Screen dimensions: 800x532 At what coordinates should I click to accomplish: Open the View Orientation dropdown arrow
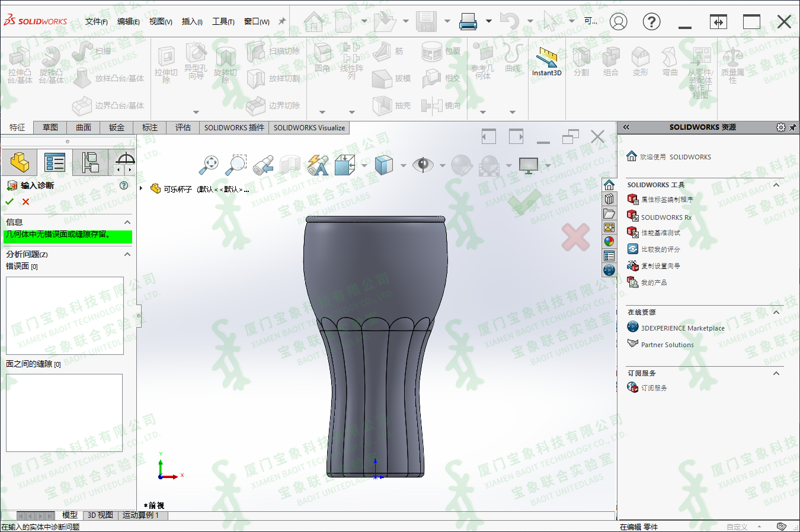364,165
